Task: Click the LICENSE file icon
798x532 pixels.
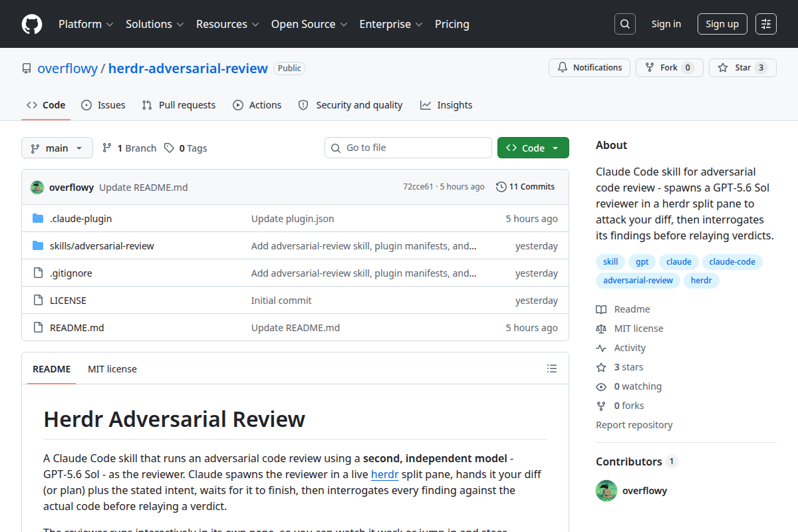Action: (38, 301)
